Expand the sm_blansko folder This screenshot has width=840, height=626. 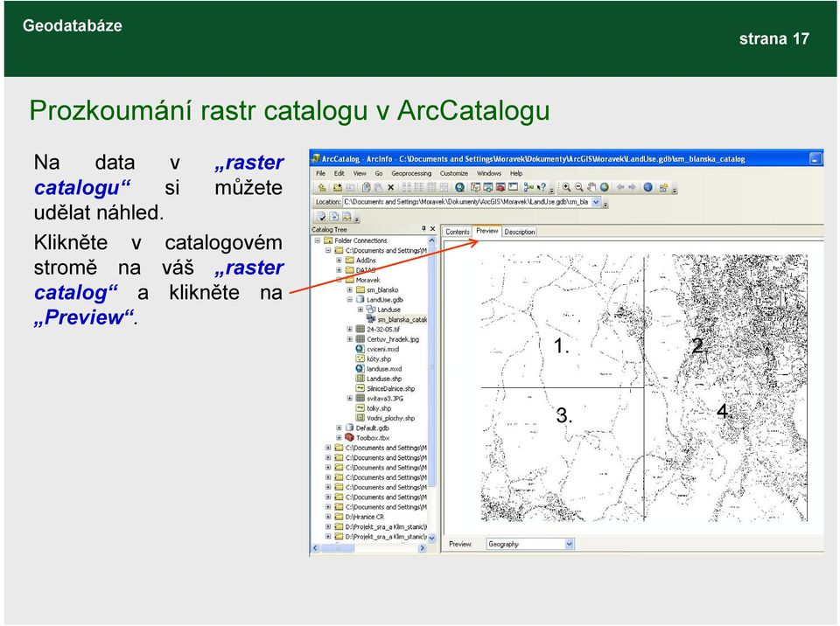pyautogui.click(x=350, y=289)
